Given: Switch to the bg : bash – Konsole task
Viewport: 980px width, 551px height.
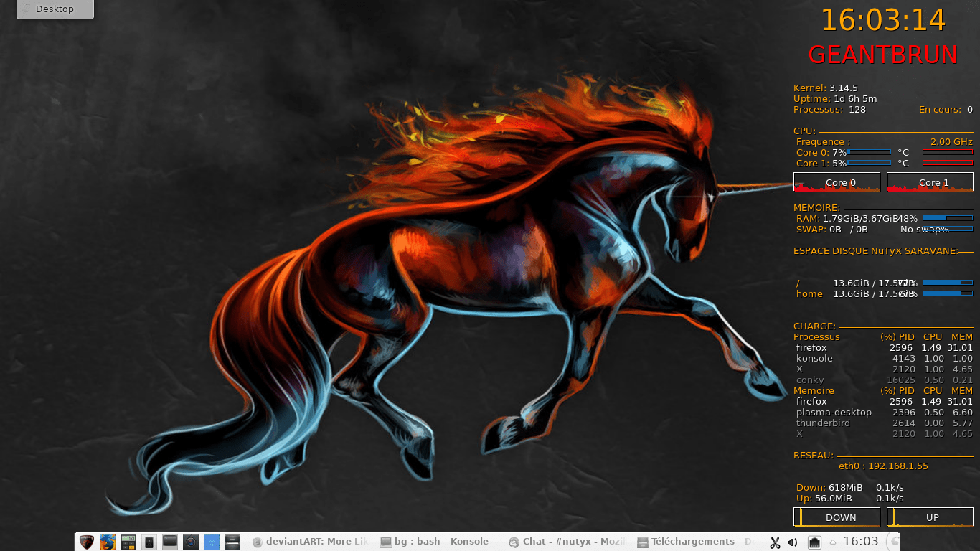Looking at the screenshot, I should pyautogui.click(x=439, y=542).
